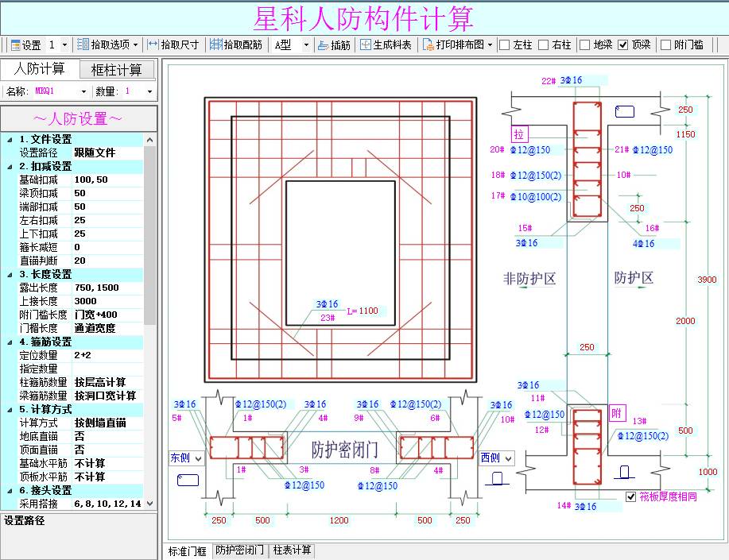Viewport: 729px width, 560px height.
Task: Switch to the 框柱计算 tab
Action: point(117,70)
